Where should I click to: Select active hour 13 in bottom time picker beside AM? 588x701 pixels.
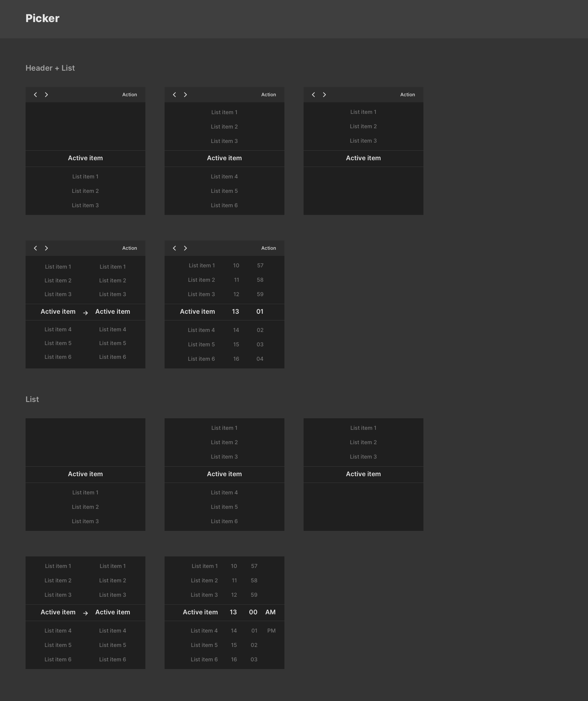pos(233,612)
